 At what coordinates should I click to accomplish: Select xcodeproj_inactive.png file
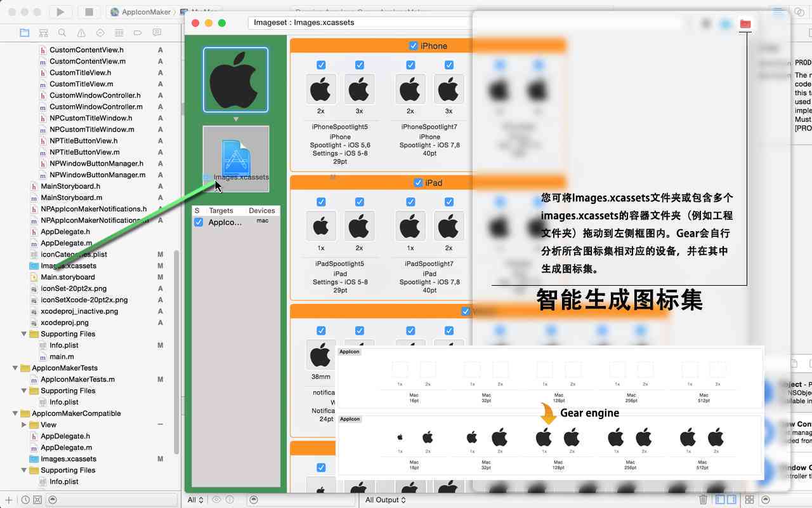tap(79, 311)
